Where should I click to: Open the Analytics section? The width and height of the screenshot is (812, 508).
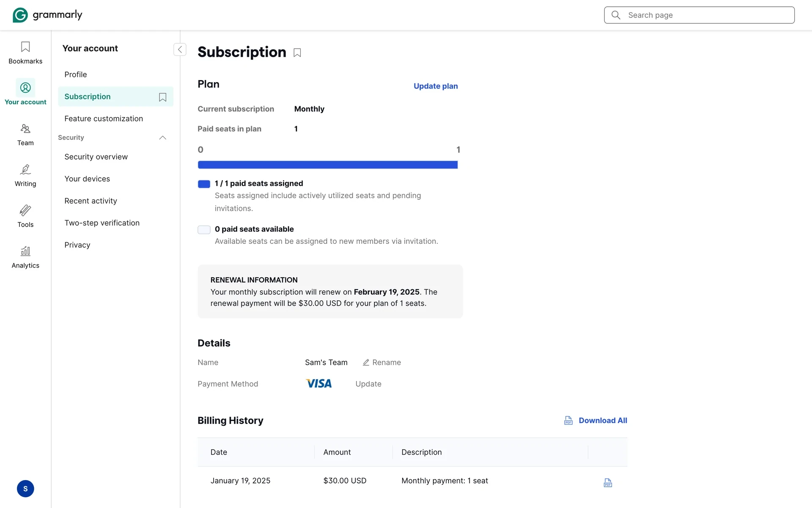pos(25,257)
